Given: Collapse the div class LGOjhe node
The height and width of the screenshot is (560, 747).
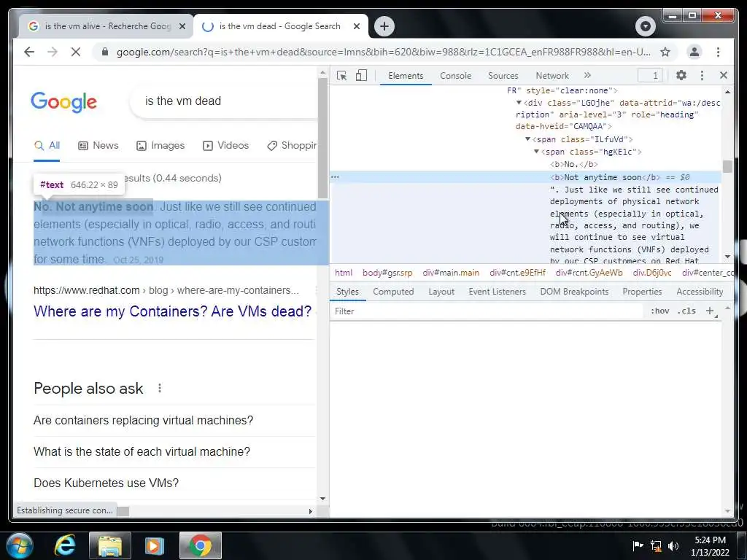Looking at the screenshot, I should coord(519,103).
